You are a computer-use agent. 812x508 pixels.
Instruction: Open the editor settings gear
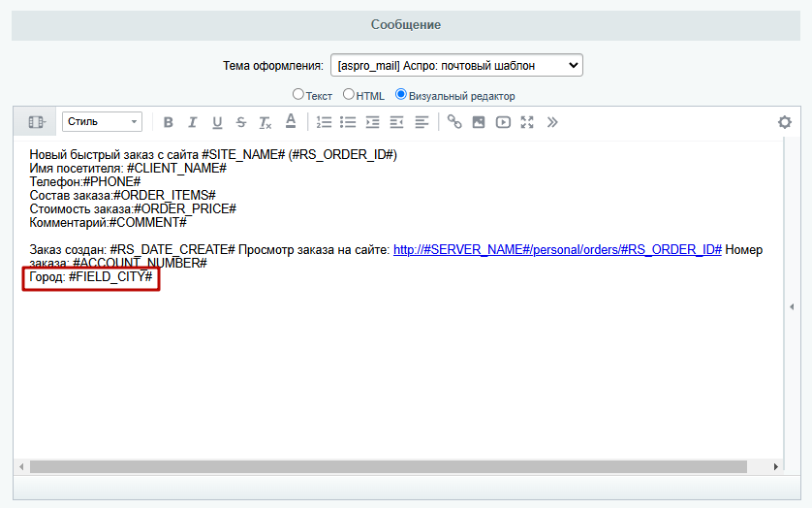coord(785,122)
